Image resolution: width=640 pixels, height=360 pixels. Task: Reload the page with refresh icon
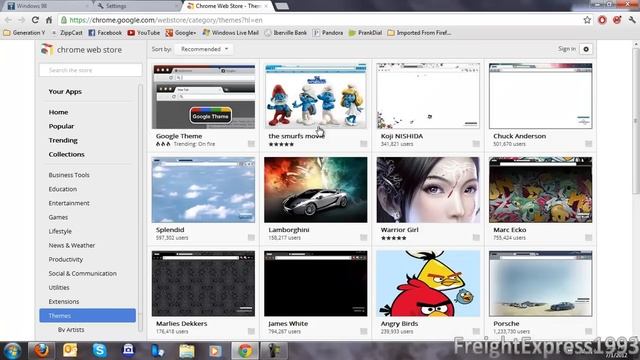tap(35, 20)
